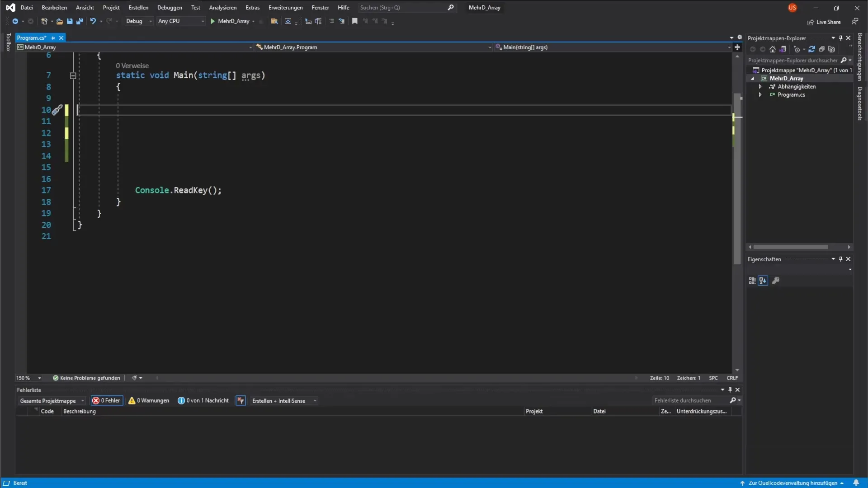Click the property pages wrench icon
The image size is (868, 488).
(776, 281)
